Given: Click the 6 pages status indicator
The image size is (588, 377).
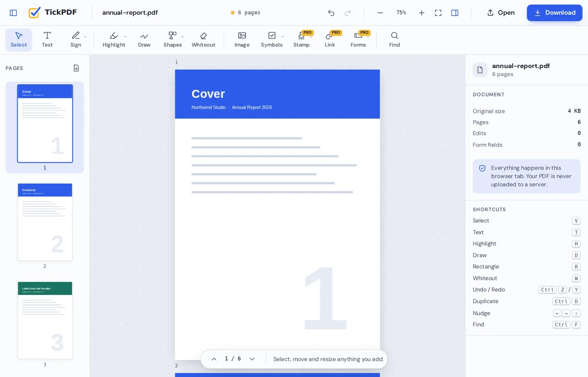Looking at the screenshot, I should [245, 13].
